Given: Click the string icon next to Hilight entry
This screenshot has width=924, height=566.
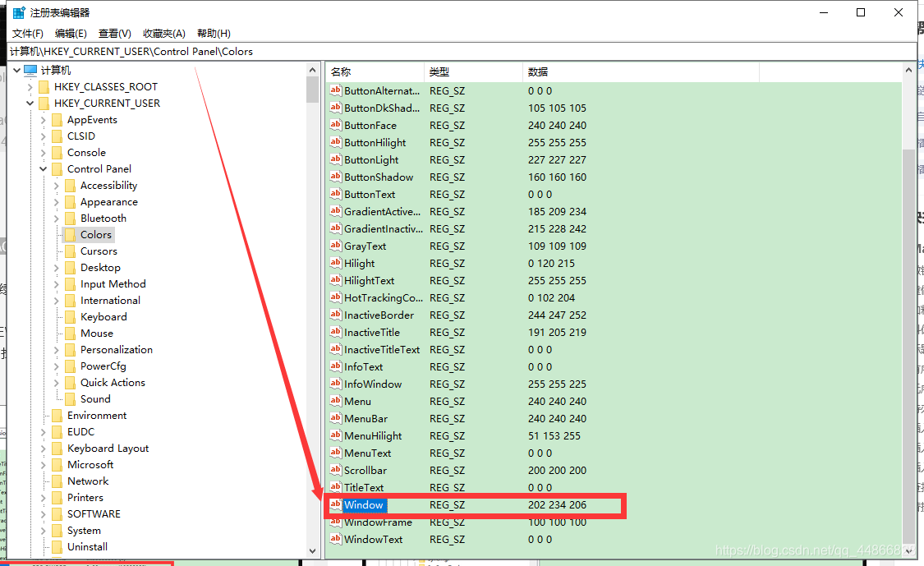Looking at the screenshot, I should (x=335, y=264).
